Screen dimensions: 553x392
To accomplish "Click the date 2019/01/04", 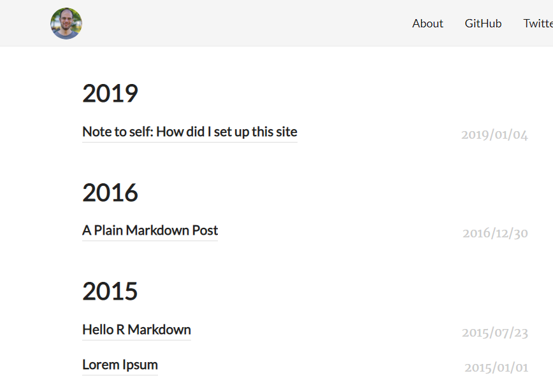I will tap(494, 135).
